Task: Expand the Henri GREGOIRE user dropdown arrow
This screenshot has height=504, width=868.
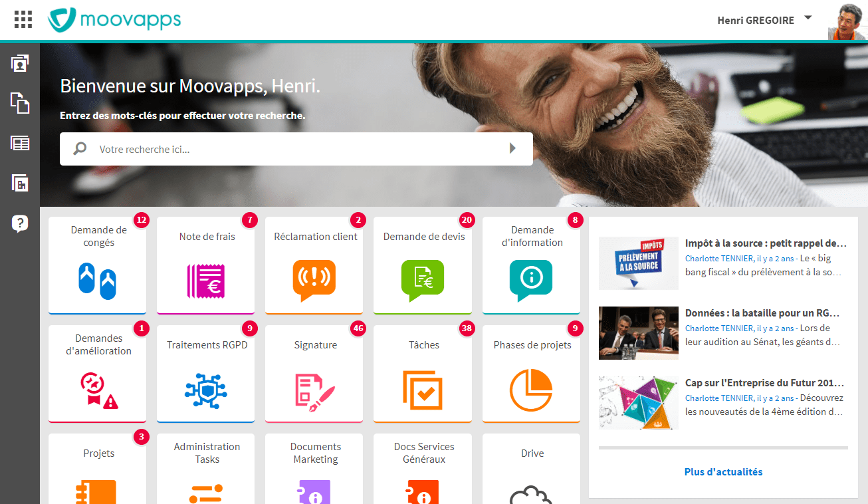Action: 808,18
